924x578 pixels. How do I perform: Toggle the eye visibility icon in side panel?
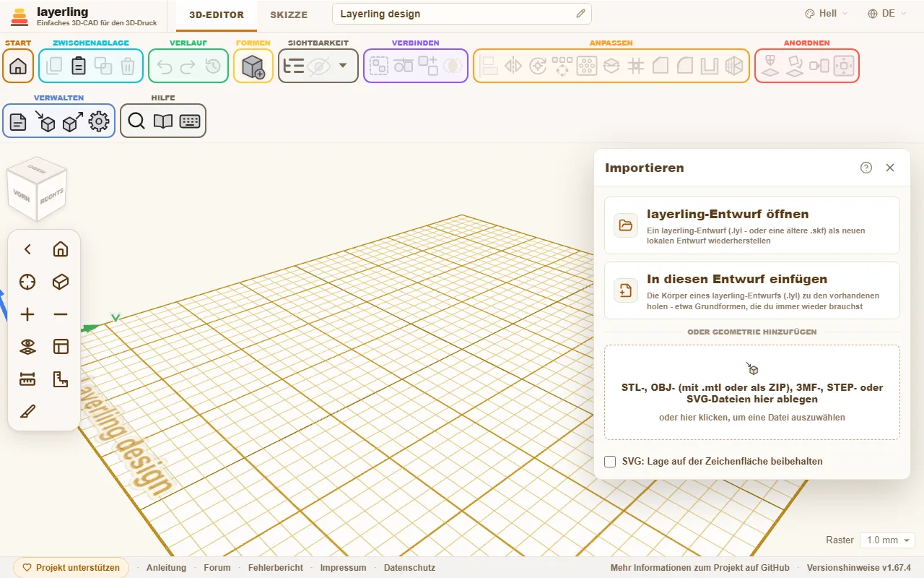tap(27, 347)
